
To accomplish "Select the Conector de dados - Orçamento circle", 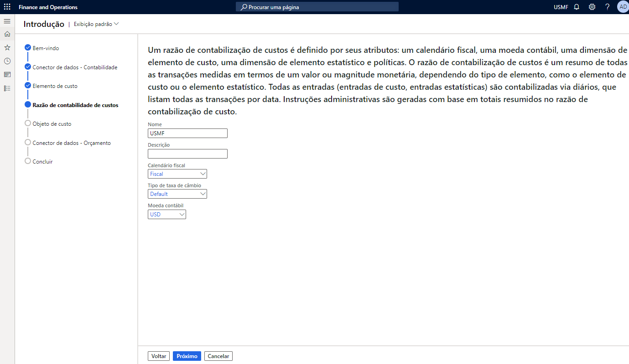I will coord(28,142).
